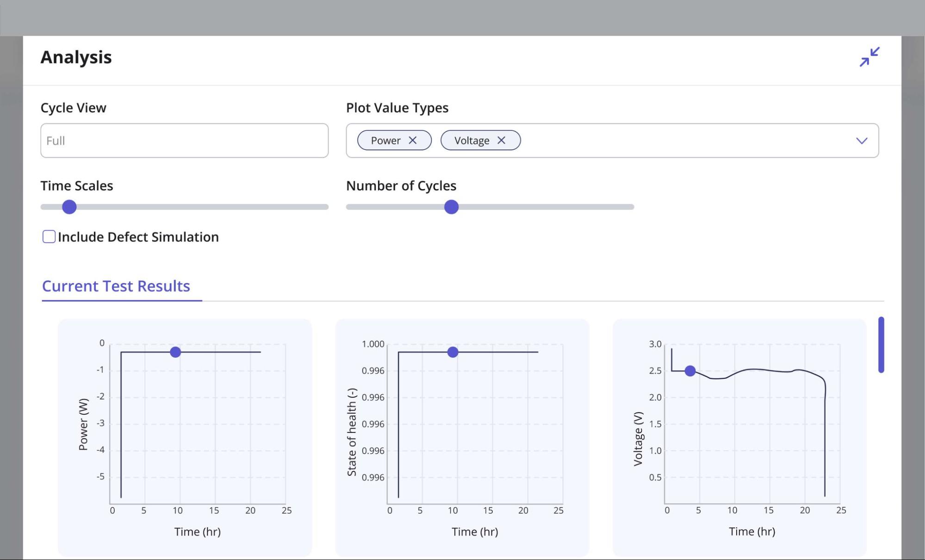Switch to the Current Test Results tab

115,286
